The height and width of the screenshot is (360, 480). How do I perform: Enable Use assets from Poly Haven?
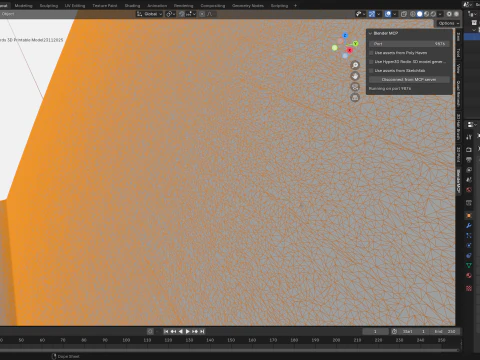tap(371, 53)
